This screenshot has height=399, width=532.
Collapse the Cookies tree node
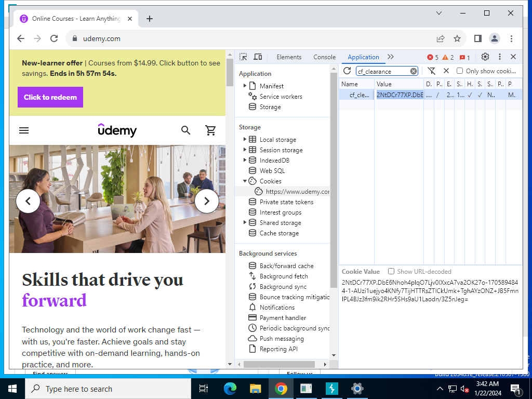tap(245, 181)
